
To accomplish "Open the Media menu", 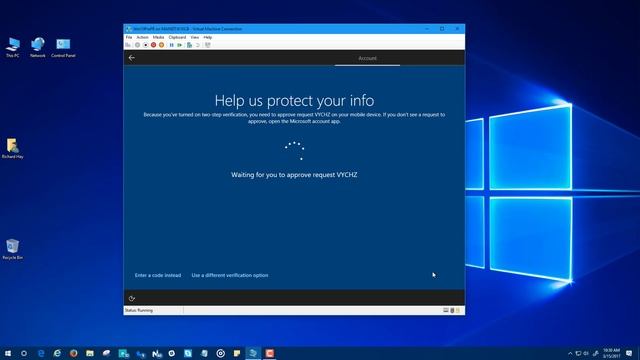I will click(158, 37).
